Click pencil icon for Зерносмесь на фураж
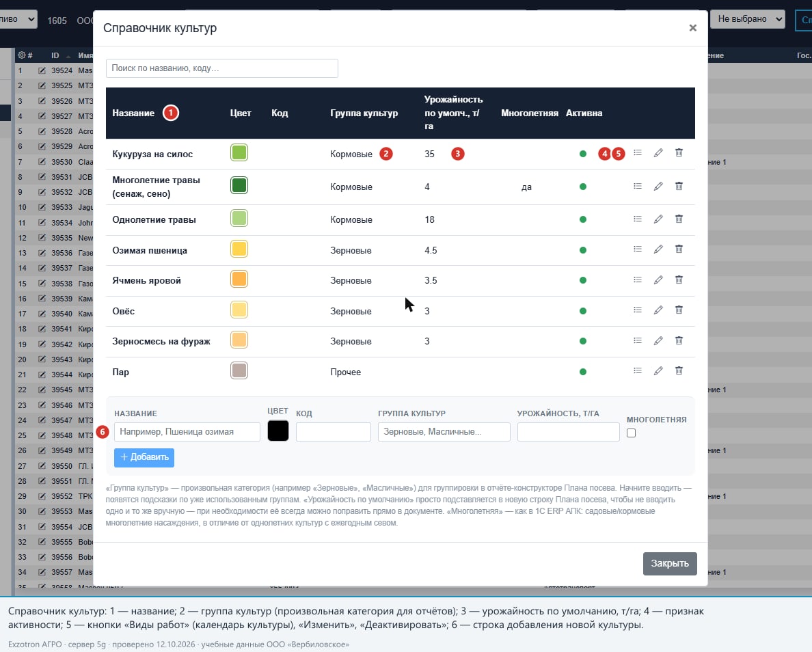The width and height of the screenshot is (812, 652). (658, 341)
